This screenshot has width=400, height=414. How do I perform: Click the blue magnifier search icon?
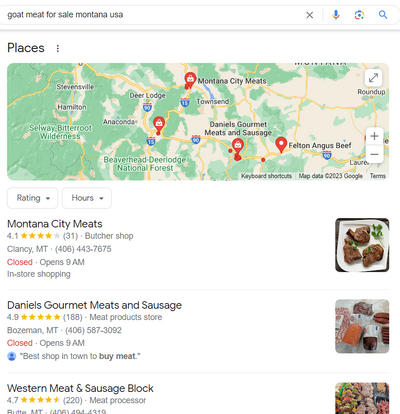click(383, 15)
